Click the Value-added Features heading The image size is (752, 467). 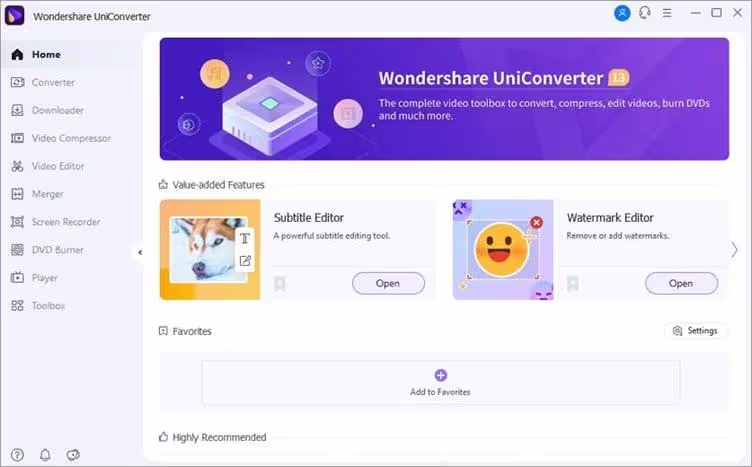pos(218,185)
